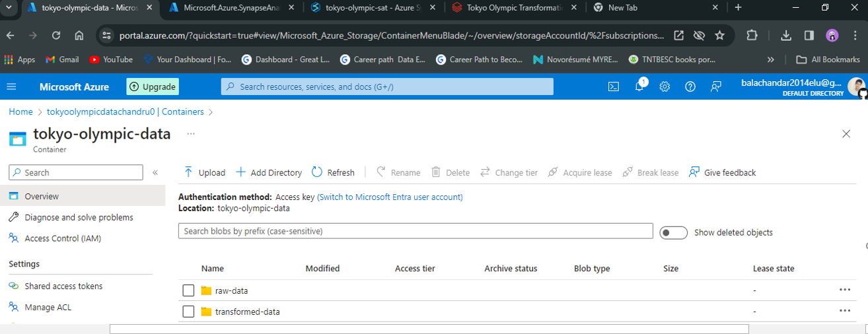
Task: Check the transformed-data row checkbox
Action: [188, 312]
